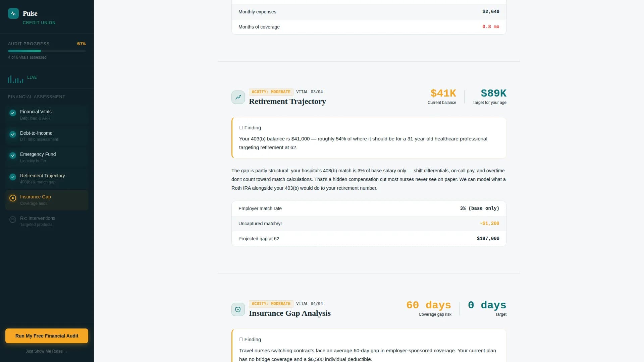Click Run My Free Financial Audit
Viewport: 644px width, 362px height.
point(47,336)
